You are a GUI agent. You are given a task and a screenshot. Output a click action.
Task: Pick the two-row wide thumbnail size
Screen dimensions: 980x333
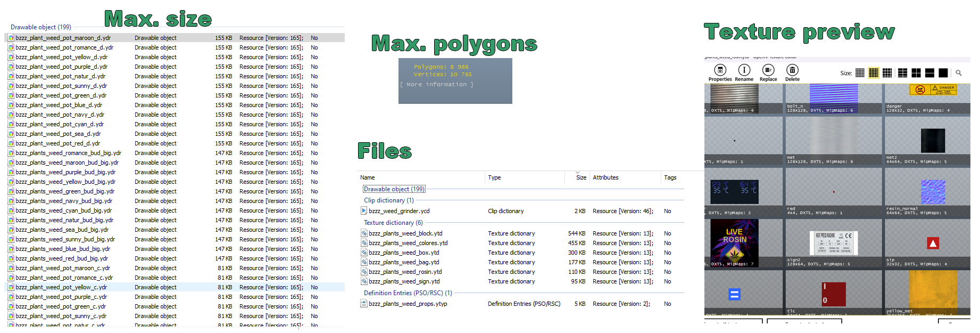930,73
